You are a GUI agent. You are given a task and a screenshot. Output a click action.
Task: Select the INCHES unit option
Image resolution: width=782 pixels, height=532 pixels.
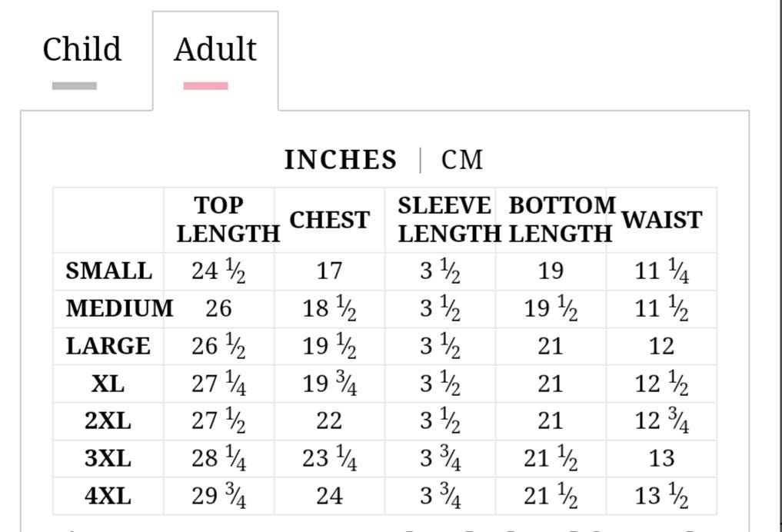[x=340, y=160]
